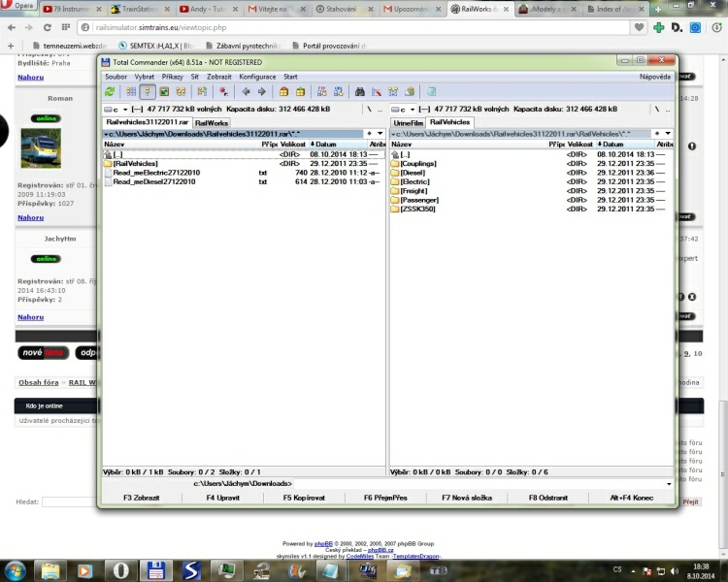Select the [Couplings] folder
728x582 pixels.
click(x=531, y=163)
